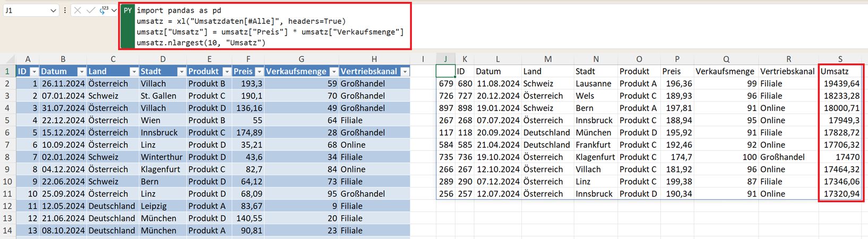The image size is (868, 239).
Task: Expand the Python output type dropdown arrow
Action: (x=114, y=11)
